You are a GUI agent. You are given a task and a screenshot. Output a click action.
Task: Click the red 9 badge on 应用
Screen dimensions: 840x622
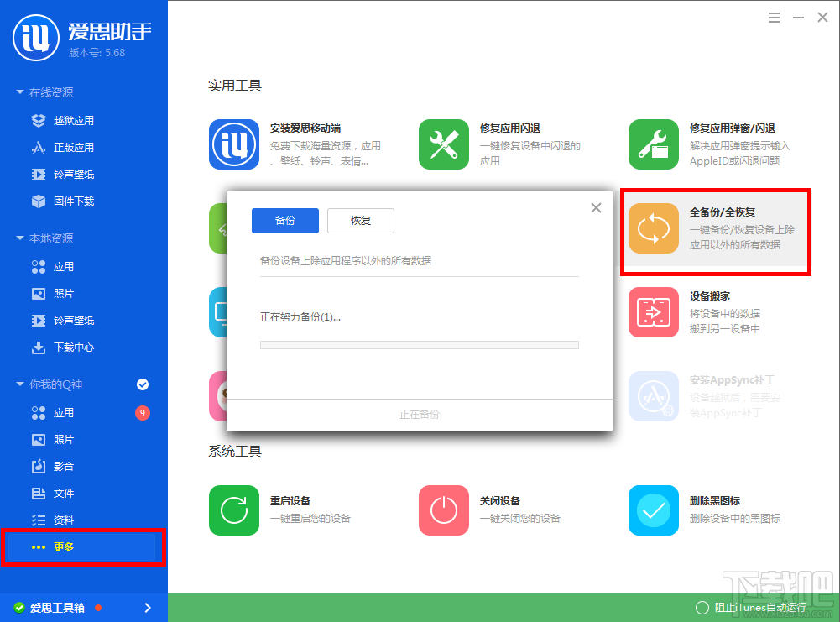click(x=142, y=412)
